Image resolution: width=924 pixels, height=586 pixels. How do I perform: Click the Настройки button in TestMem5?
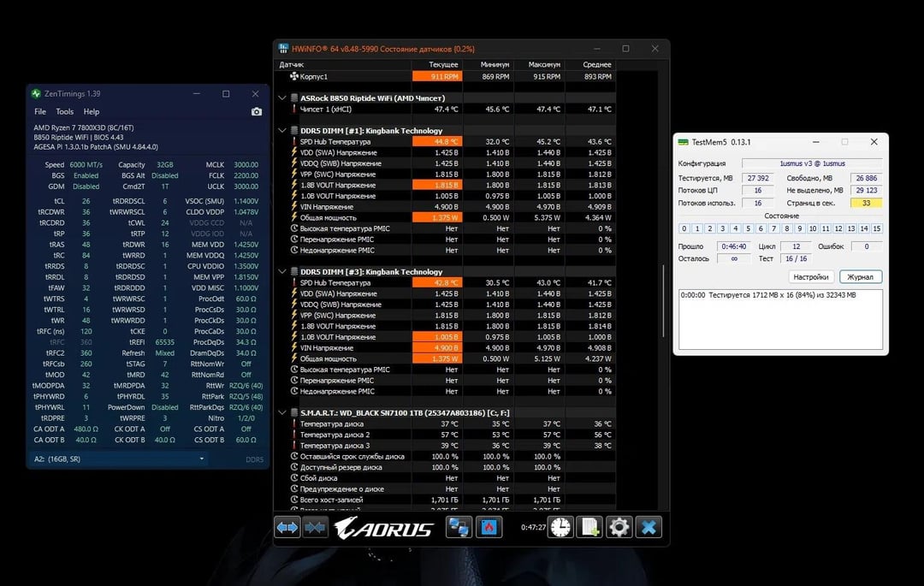coord(811,277)
